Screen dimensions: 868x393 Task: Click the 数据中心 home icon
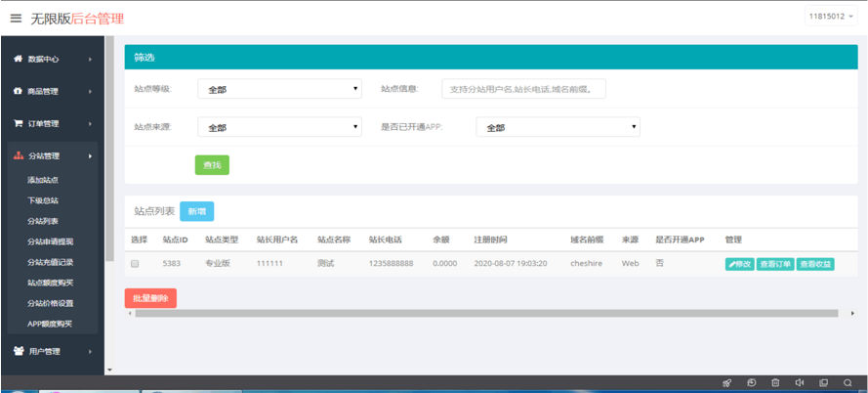coord(18,59)
